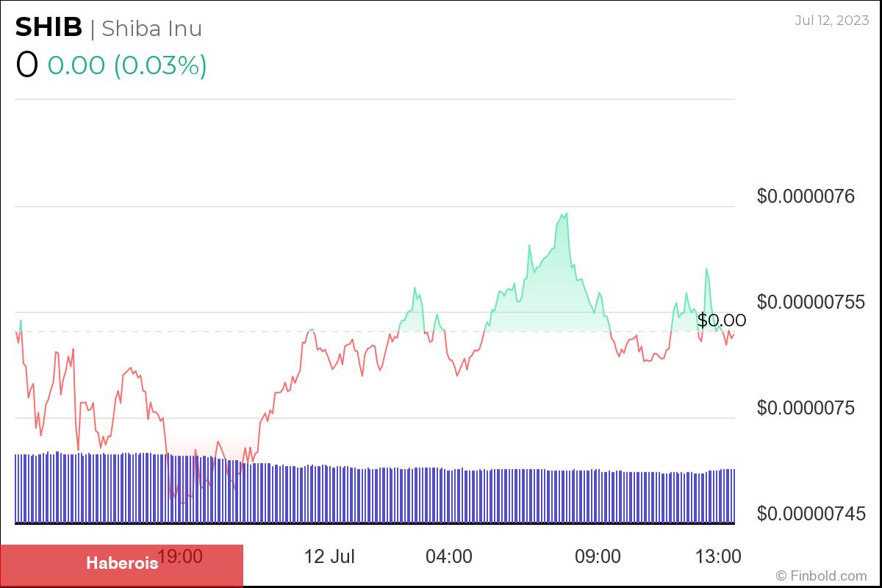882x588 pixels.
Task: Click the 19:00 time axis label
Action: (180, 556)
